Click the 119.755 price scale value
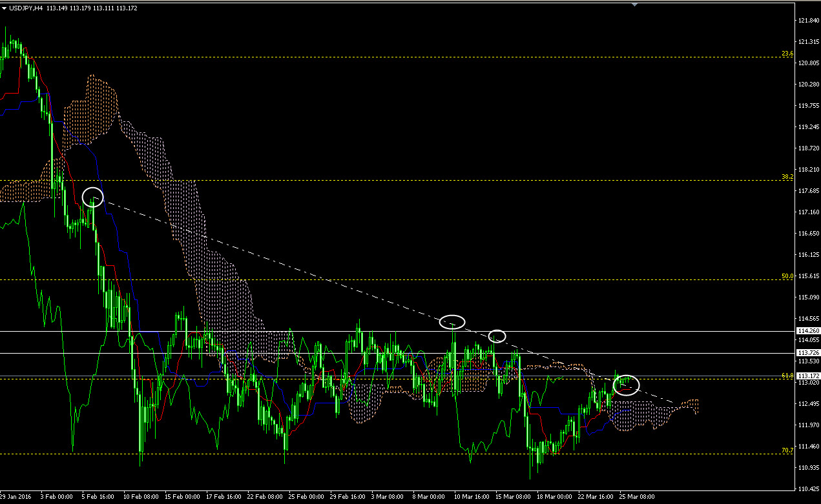 point(809,106)
